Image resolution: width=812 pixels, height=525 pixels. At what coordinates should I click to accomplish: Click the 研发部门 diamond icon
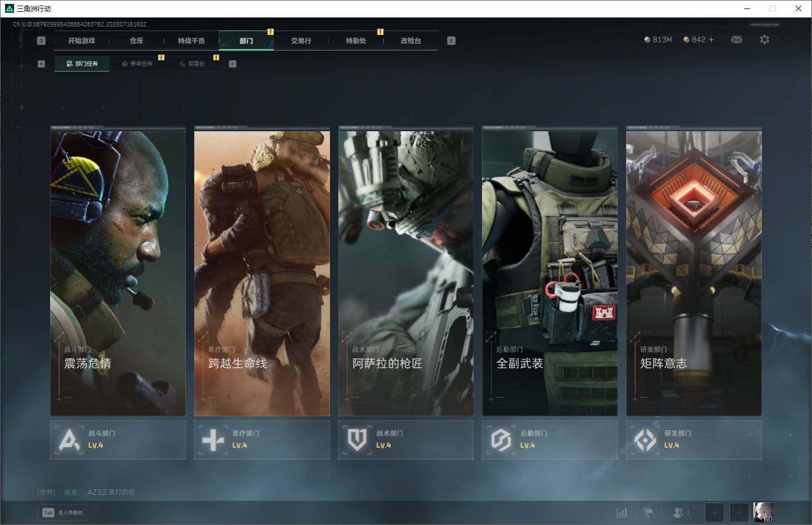645,440
